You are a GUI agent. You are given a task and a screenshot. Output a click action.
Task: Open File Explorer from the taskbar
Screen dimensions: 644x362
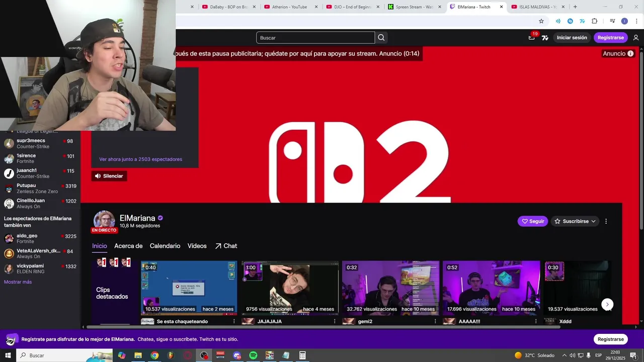coord(138,355)
